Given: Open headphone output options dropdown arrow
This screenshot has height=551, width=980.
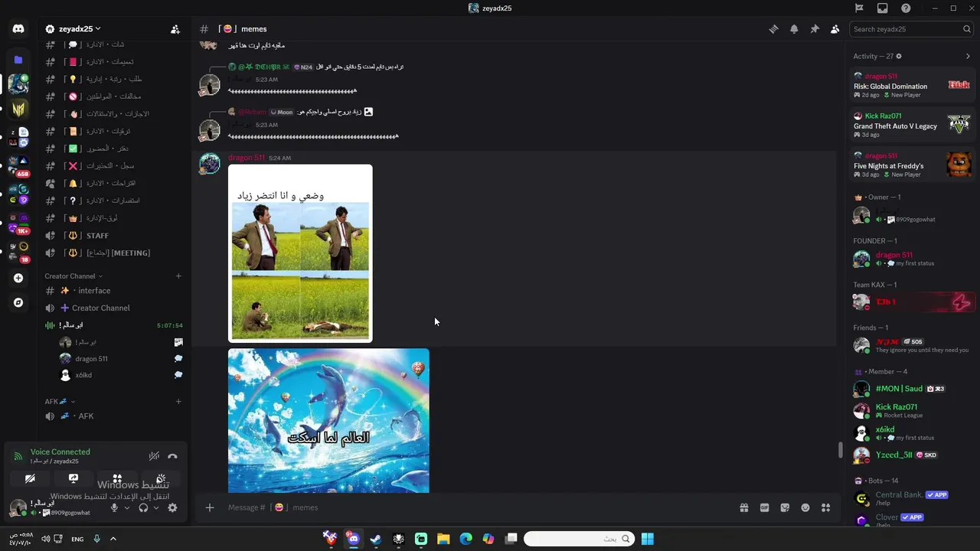Looking at the screenshot, I should (x=156, y=507).
